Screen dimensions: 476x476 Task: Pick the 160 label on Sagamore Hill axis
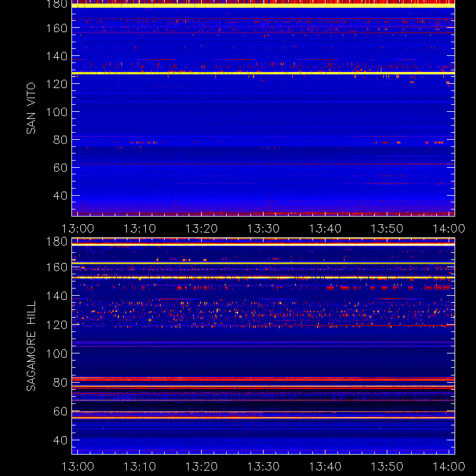pyautogui.click(x=57, y=267)
